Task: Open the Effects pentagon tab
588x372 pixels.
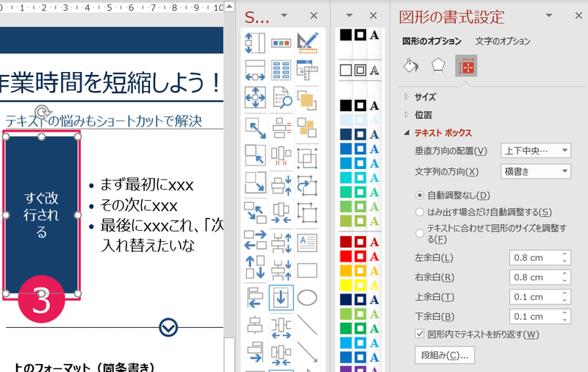Action: (x=437, y=65)
